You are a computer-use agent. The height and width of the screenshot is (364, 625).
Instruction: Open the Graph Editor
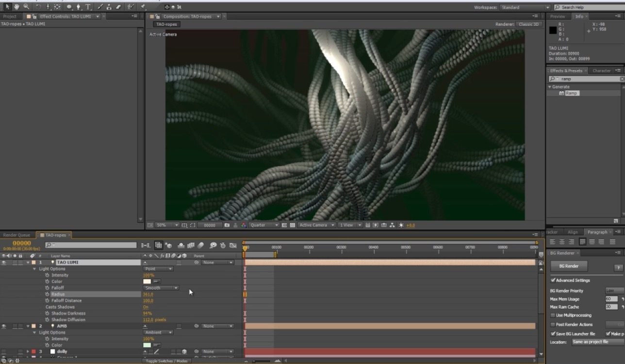click(x=233, y=245)
